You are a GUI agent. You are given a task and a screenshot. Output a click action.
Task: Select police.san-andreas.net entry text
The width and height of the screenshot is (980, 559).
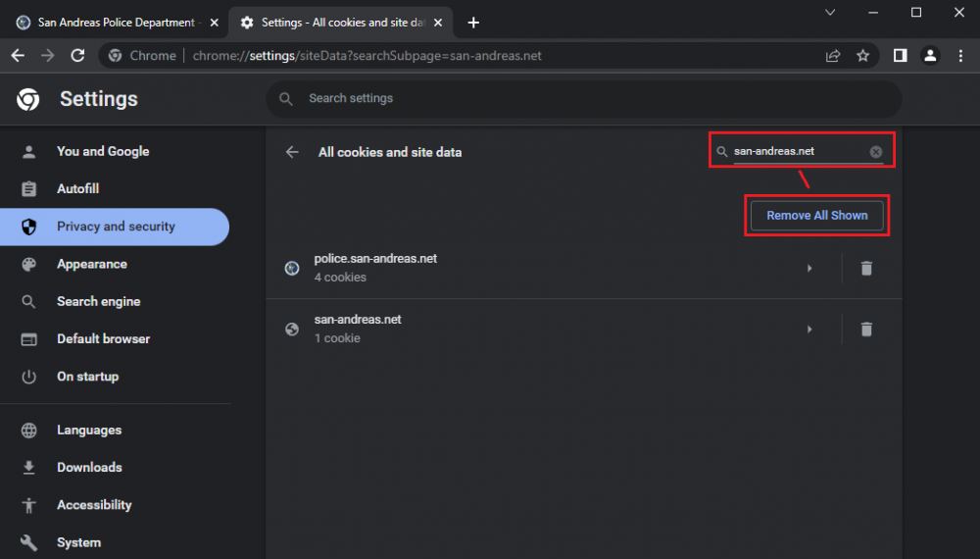click(x=375, y=258)
